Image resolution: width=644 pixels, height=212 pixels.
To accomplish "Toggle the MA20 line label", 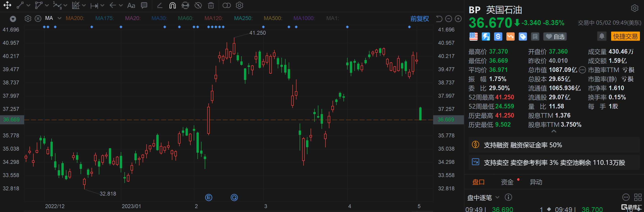I will pos(133,18).
